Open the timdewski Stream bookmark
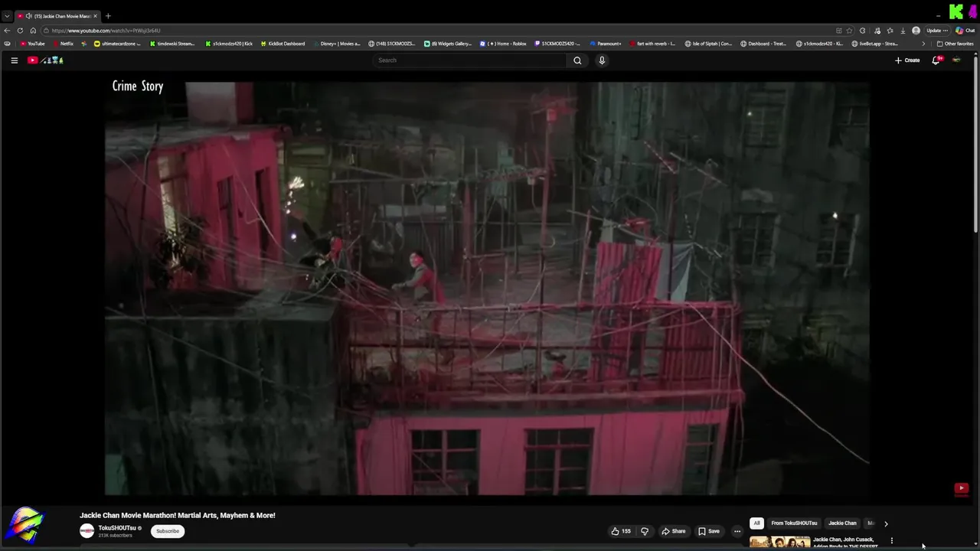Viewport: 980px width, 551px height. click(x=171, y=44)
